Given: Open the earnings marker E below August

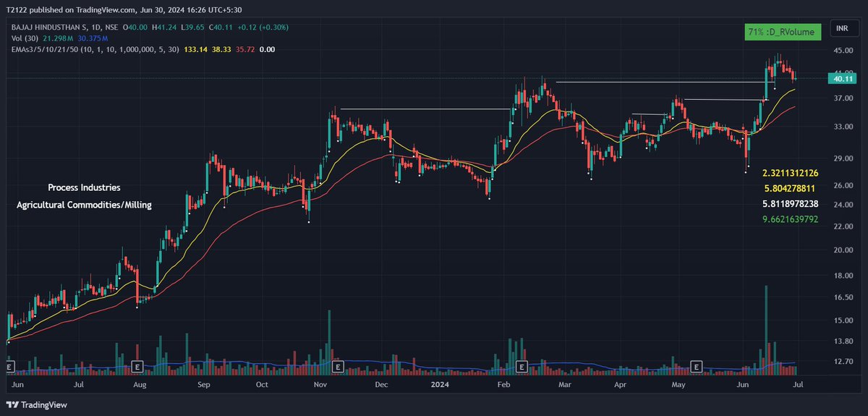Looking at the screenshot, I should pyautogui.click(x=137, y=368).
